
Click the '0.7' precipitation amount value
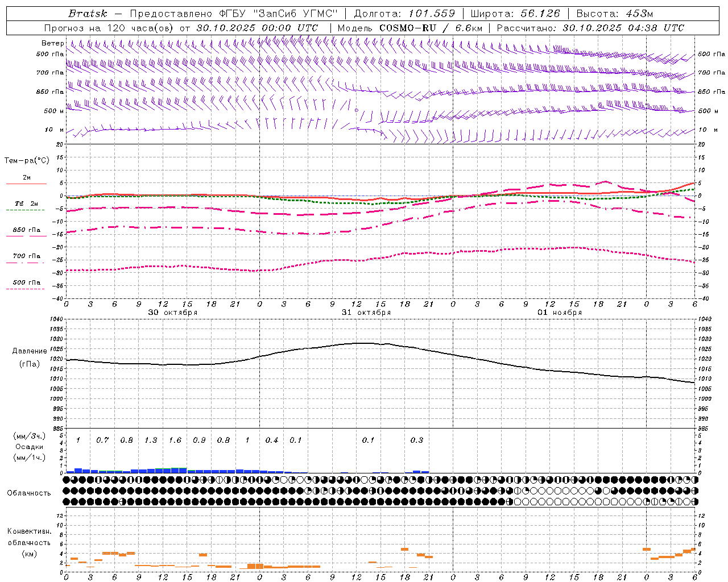(102, 440)
